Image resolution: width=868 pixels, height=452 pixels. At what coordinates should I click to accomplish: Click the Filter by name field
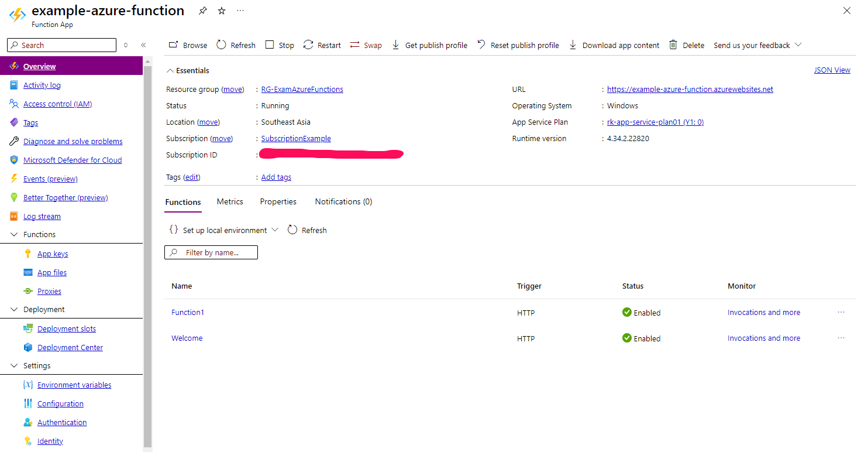pos(211,252)
